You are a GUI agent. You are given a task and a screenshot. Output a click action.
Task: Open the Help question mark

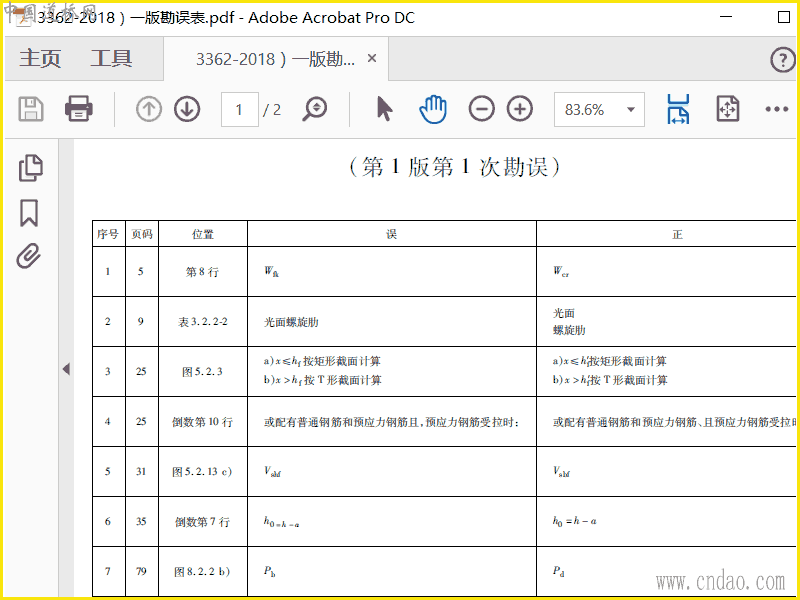(783, 60)
